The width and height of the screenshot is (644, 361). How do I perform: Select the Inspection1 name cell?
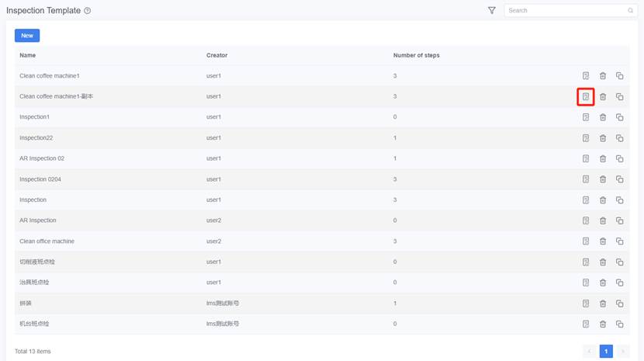tap(34, 116)
